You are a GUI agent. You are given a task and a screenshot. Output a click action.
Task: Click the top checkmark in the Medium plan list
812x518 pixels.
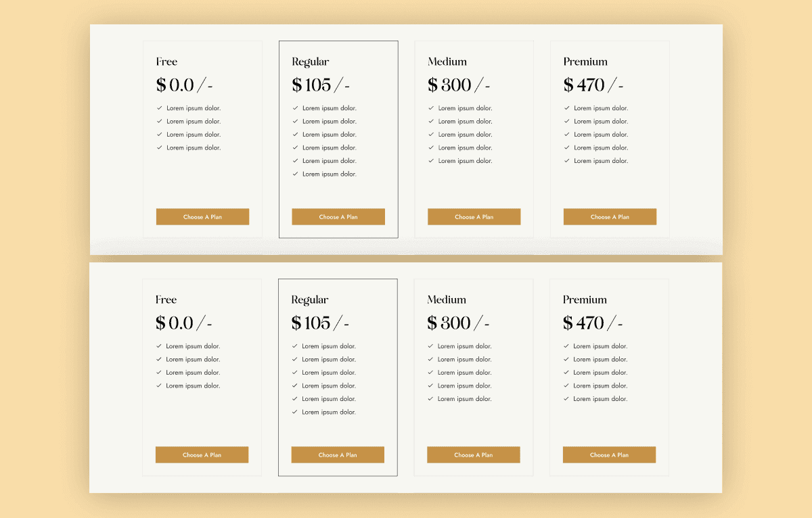[430, 108]
